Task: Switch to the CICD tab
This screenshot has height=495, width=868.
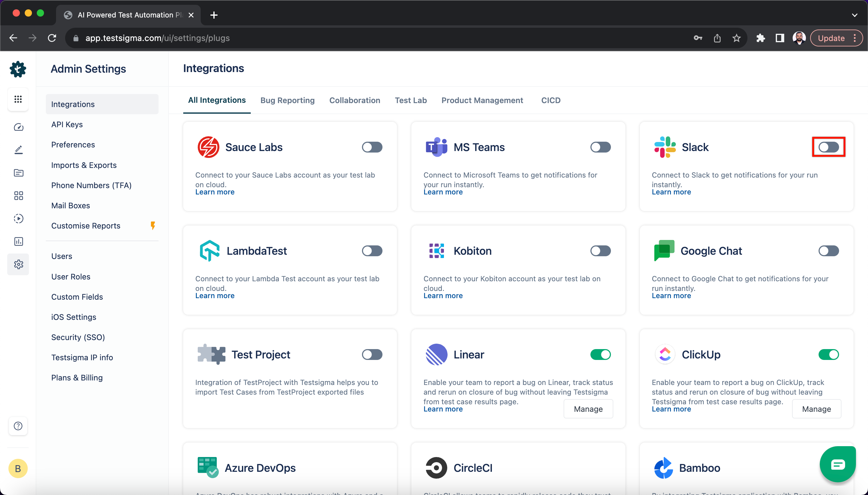Action: coord(551,100)
